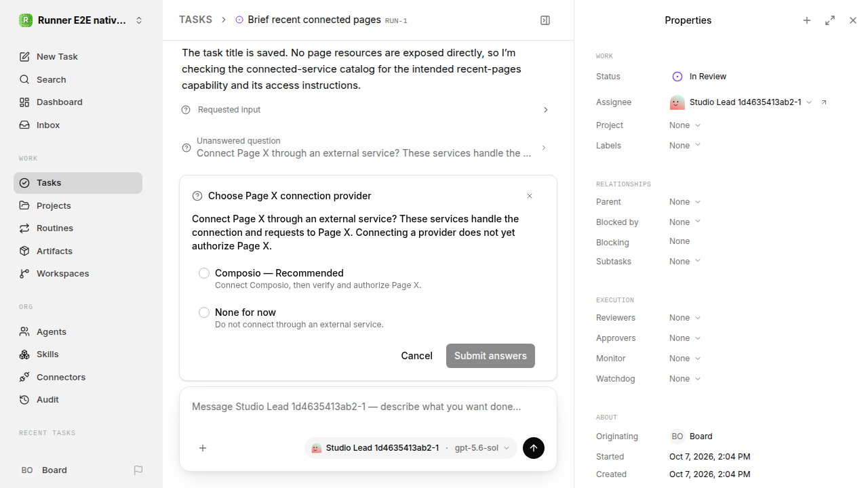Open the model selector gpt-5.6-sol dropdown
The image size is (868, 488).
pos(482,448)
